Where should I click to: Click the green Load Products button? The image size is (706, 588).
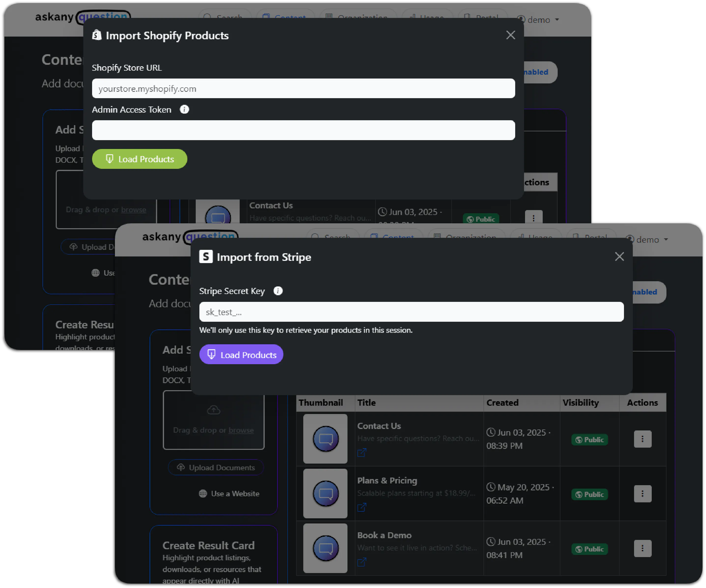139,159
